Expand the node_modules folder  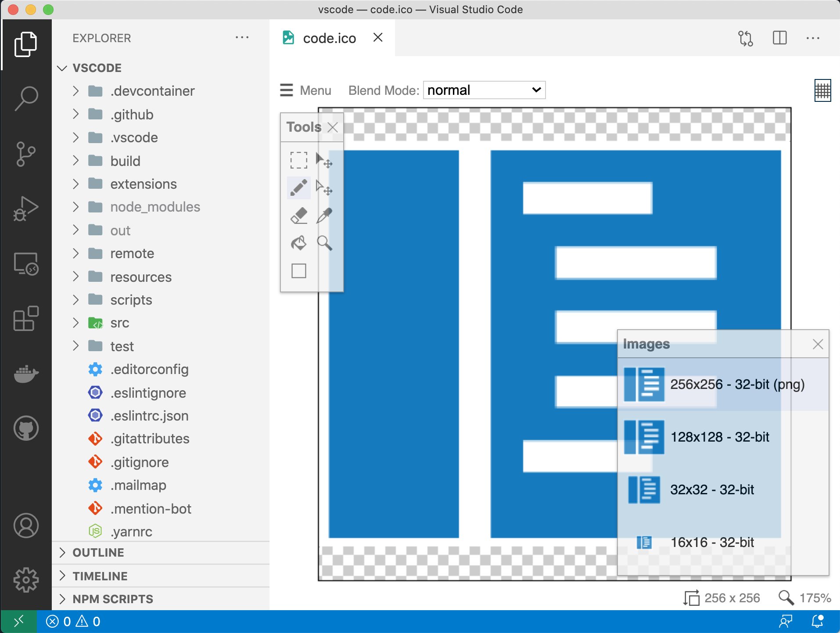tap(161, 207)
